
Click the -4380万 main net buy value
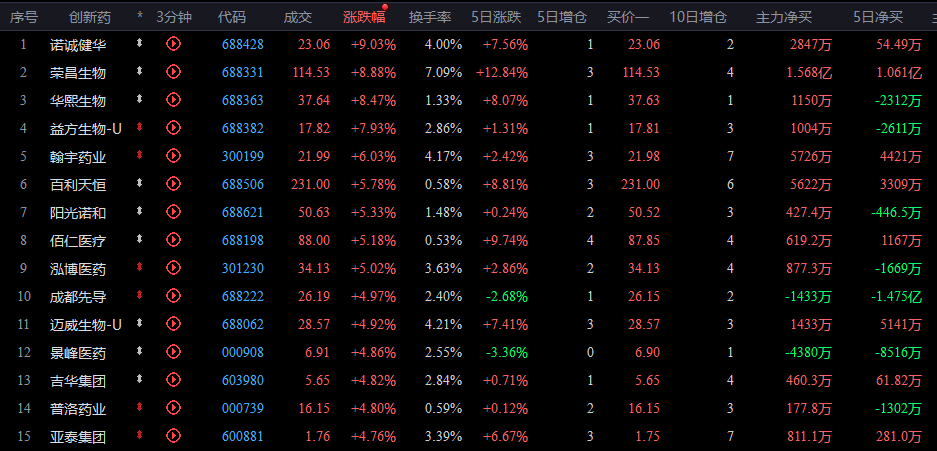(x=808, y=353)
